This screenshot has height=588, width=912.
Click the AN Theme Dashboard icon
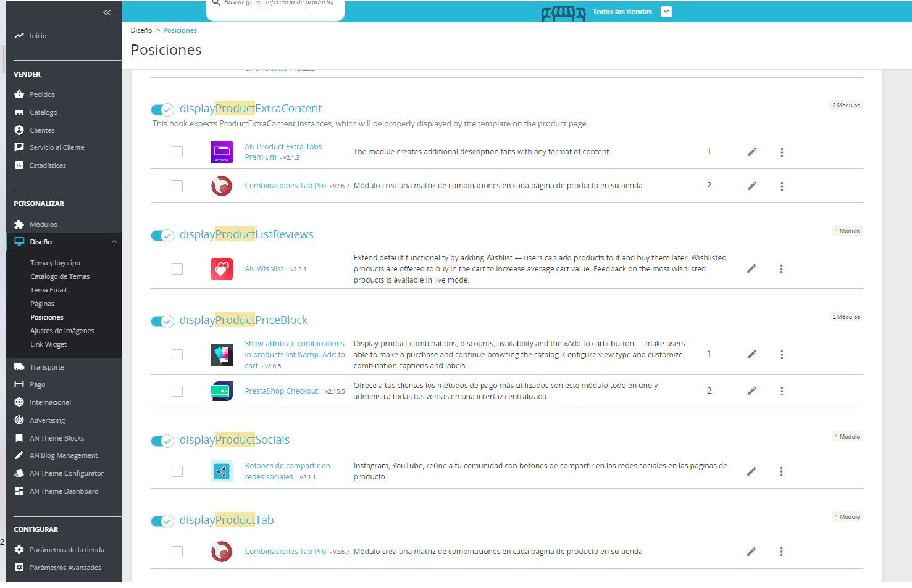click(x=19, y=491)
